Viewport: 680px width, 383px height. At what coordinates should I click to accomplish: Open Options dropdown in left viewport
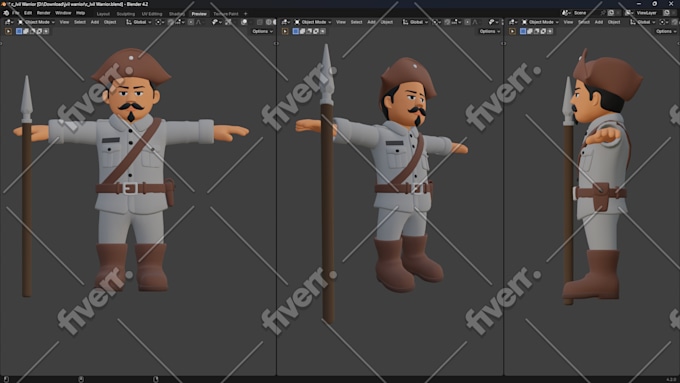click(262, 31)
